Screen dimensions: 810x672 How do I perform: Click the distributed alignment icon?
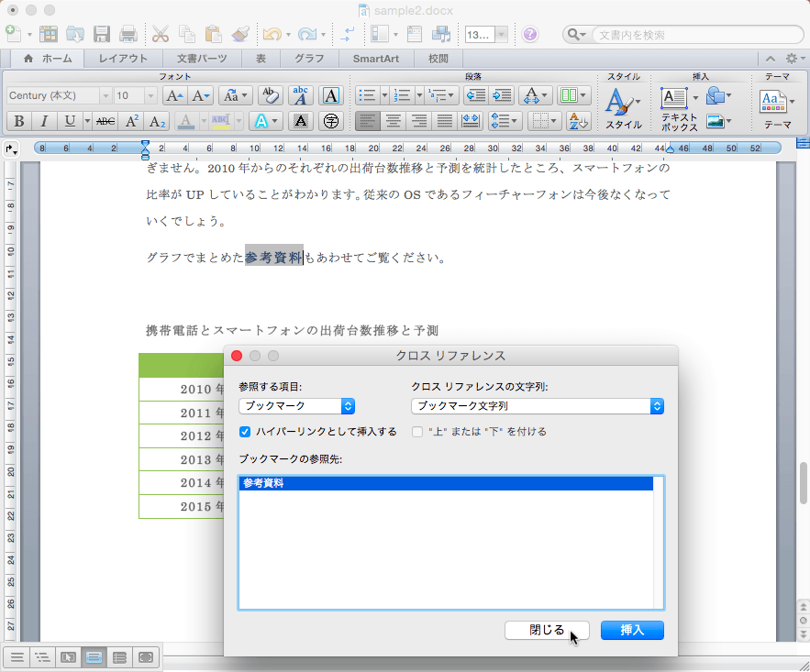click(x=470, y=121)
